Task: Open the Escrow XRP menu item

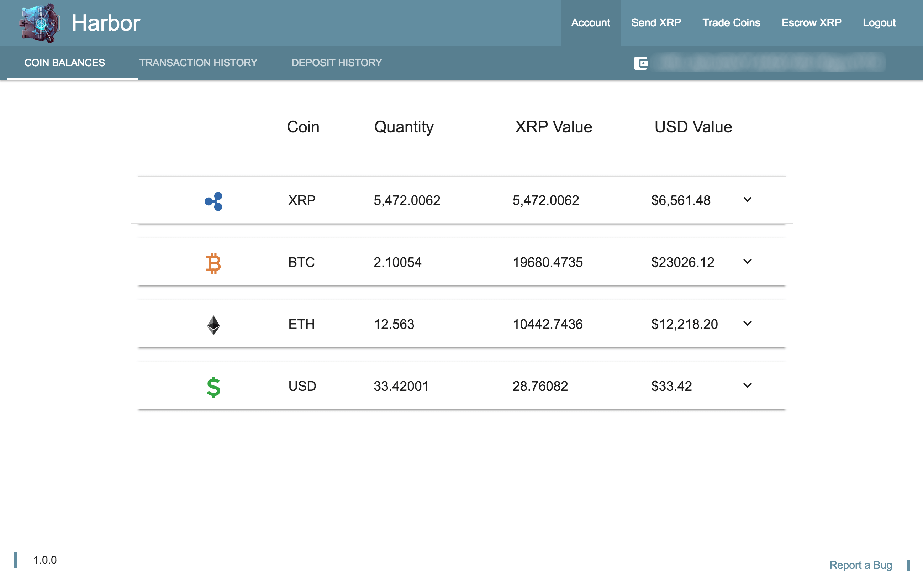Action: tap(811, 23)
